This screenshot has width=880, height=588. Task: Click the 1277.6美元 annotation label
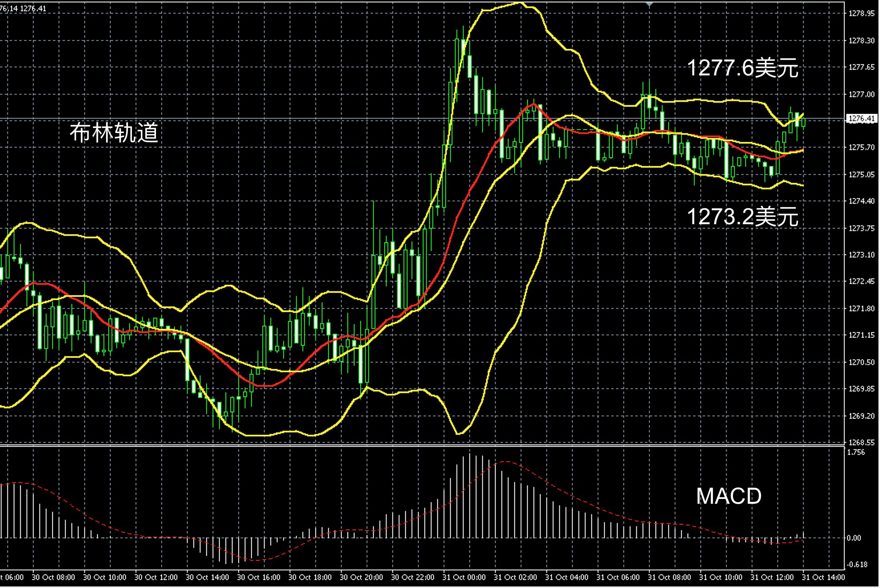point(742,68)
